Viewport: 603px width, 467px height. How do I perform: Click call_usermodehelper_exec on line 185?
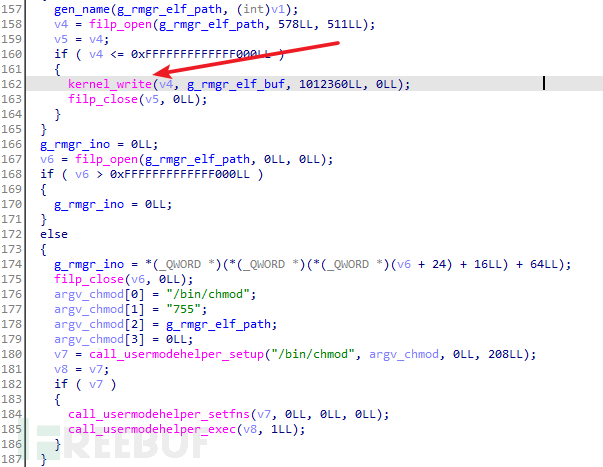click(152, 429)
